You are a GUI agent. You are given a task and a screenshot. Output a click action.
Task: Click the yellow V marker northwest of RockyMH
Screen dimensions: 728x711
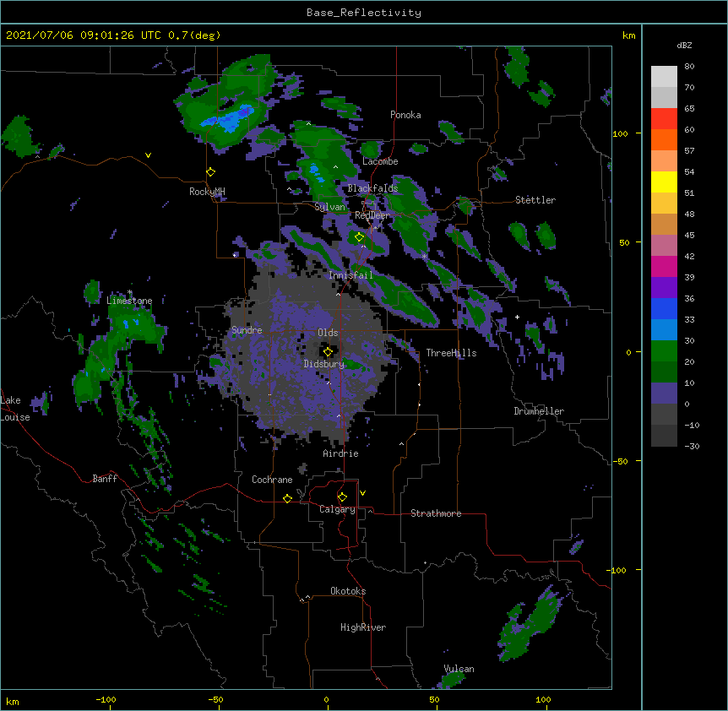pos(148,155)
